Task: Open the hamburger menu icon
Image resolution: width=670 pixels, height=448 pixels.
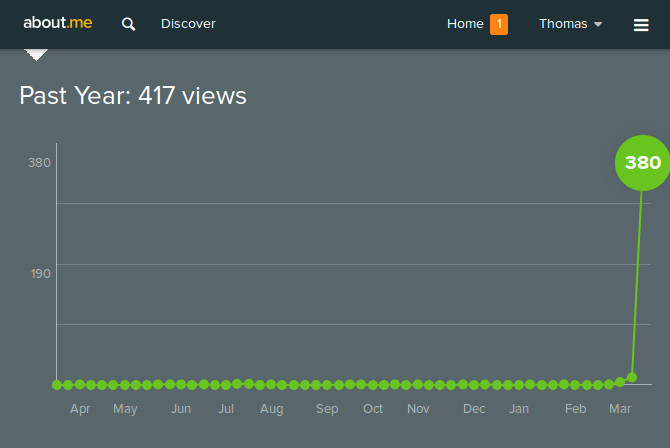Action: pyautogui.click(x=641, y=25)
